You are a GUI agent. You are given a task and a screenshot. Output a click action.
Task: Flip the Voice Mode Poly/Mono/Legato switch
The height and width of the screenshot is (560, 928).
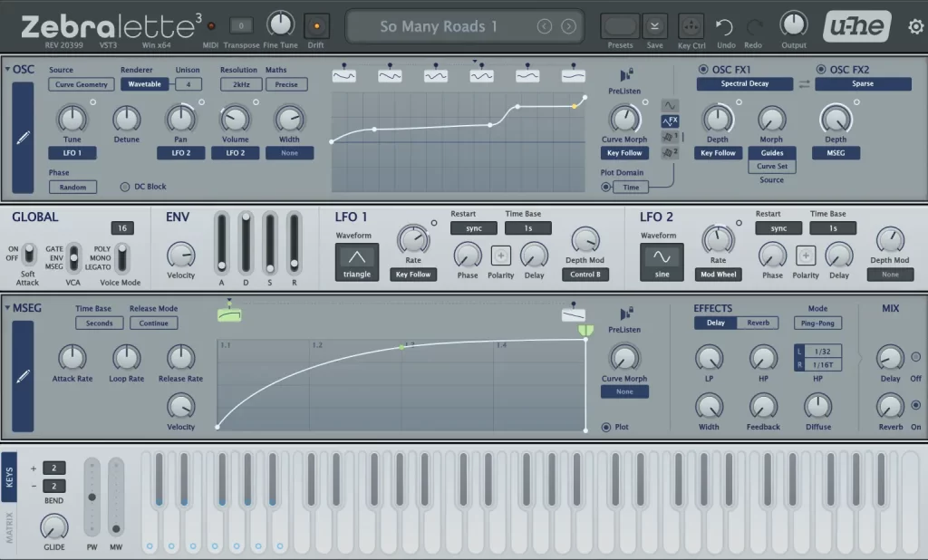[121, 258]
